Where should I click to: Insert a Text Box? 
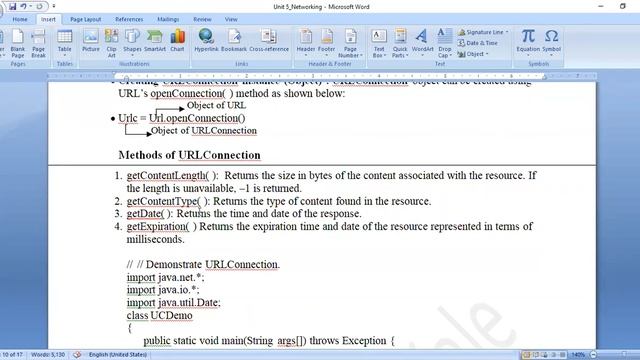(x=379, y=43)
